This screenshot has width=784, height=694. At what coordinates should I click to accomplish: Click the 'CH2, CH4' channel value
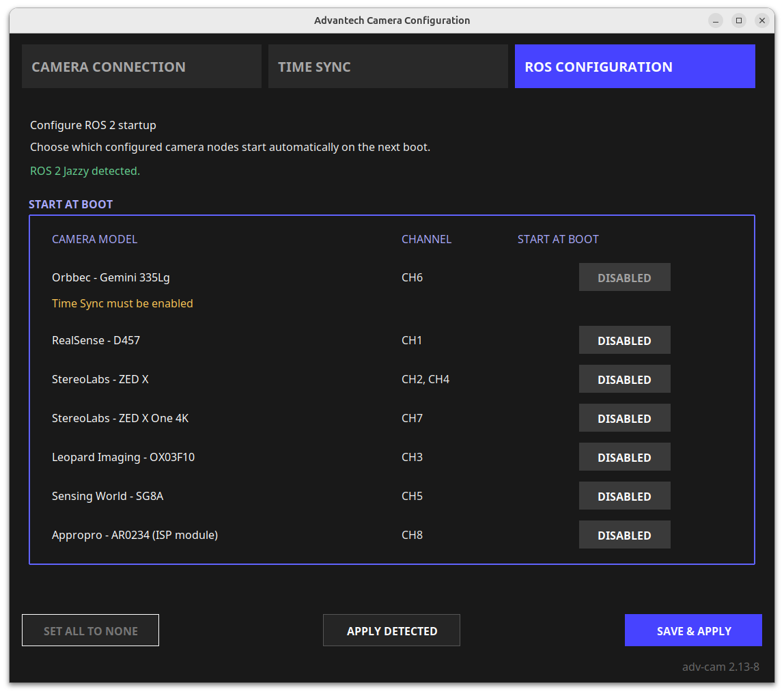point(425,380)
